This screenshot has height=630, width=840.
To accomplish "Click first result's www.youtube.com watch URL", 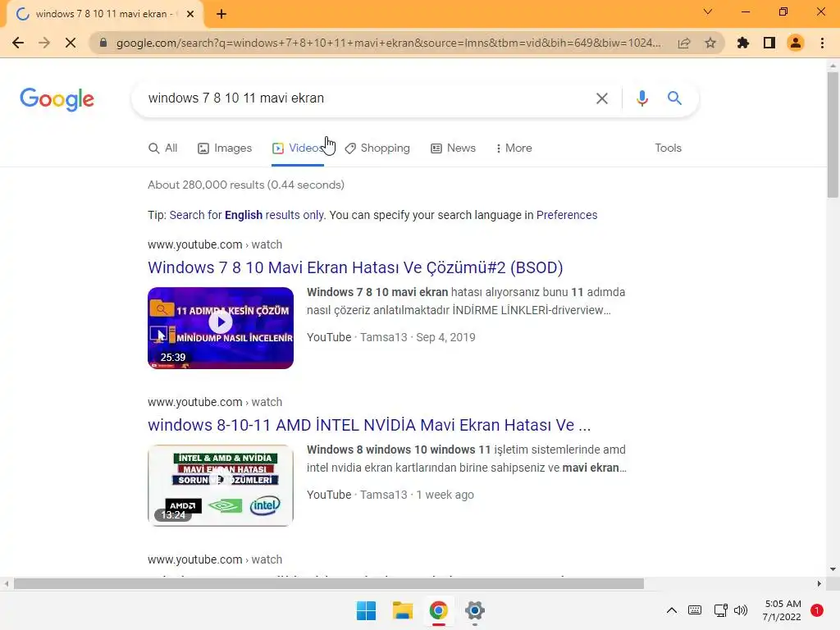I will point(215,244).
